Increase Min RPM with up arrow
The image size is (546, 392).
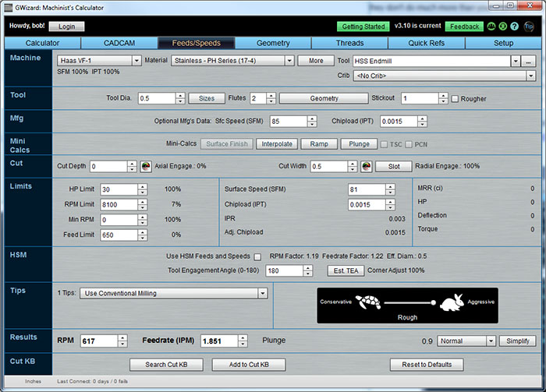(142, 217)
